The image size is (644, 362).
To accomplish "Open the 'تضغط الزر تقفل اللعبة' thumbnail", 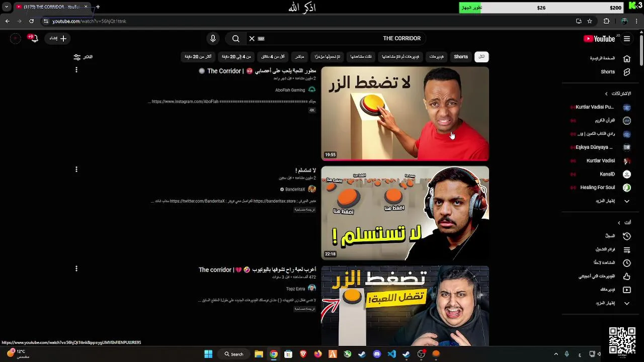I will (405, 306).
